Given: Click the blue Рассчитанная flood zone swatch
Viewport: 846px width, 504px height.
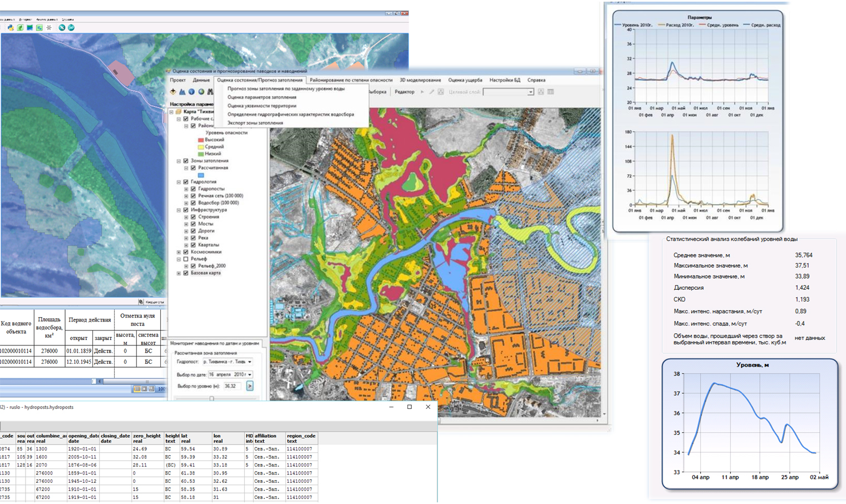Looking at the screenshot, I should coord(201,175).
